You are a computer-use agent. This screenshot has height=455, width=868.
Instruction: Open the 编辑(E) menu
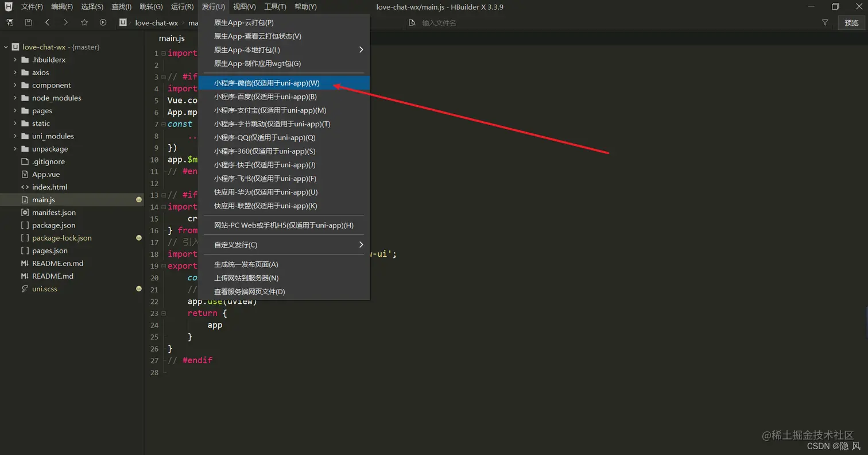(62, 7)
